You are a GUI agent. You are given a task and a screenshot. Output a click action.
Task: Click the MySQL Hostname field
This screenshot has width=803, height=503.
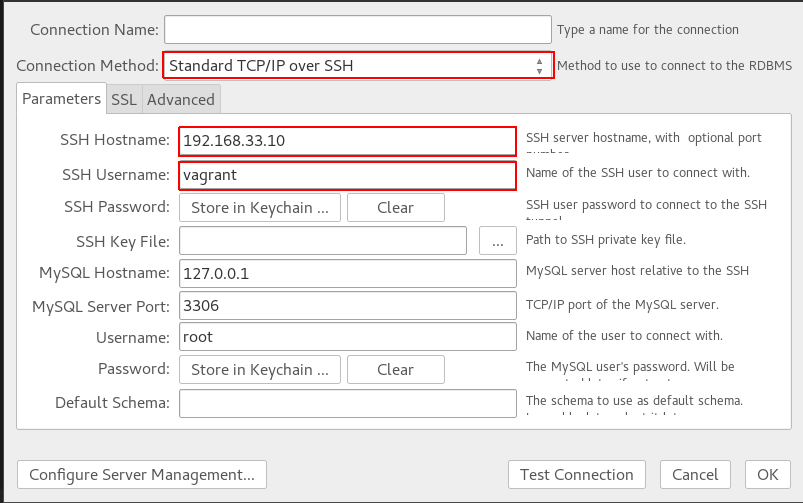point(347,273)
